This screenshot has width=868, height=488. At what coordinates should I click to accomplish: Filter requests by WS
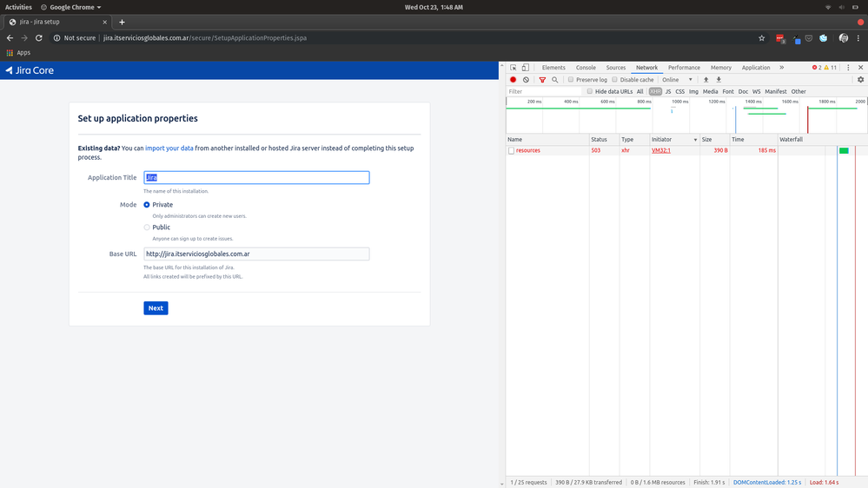tap(756, 92)
